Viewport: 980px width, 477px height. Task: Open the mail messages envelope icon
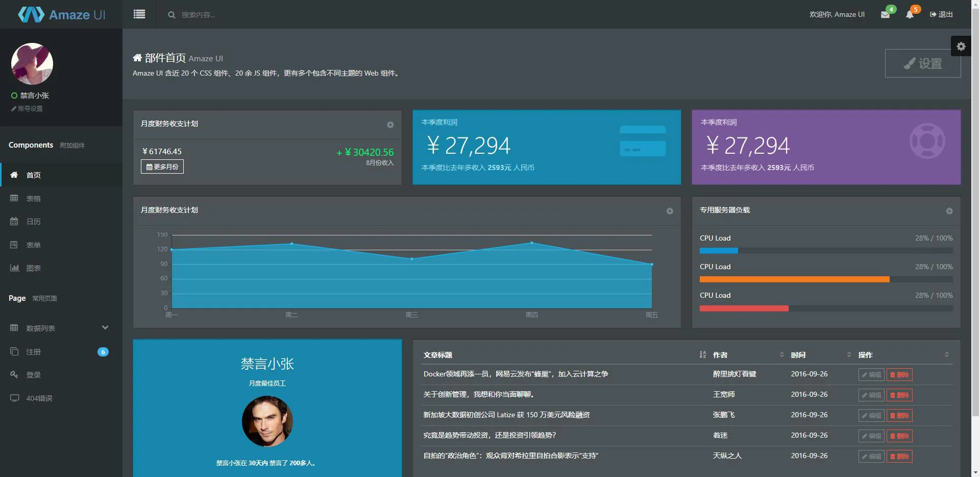(x=885, y=15)
